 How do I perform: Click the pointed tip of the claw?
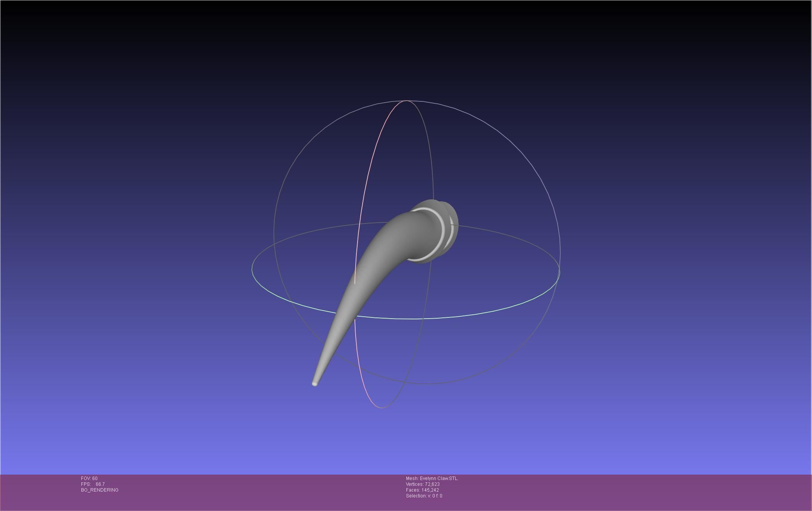click(x=315, y=383)
